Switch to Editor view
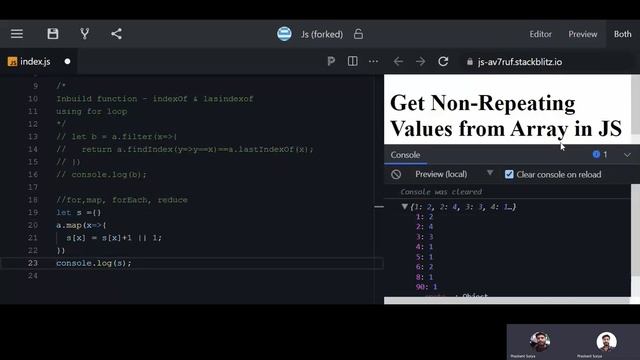This screenshot has width=640, height=360. [540, 34]
